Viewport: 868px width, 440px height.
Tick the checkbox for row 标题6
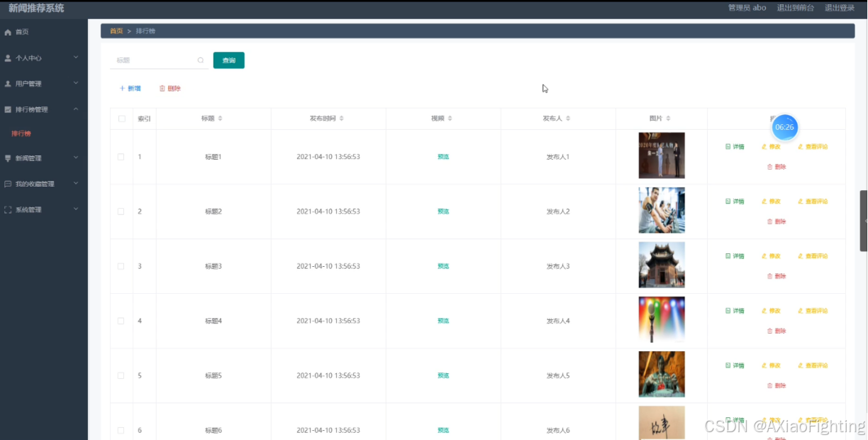tap(121, 430)
